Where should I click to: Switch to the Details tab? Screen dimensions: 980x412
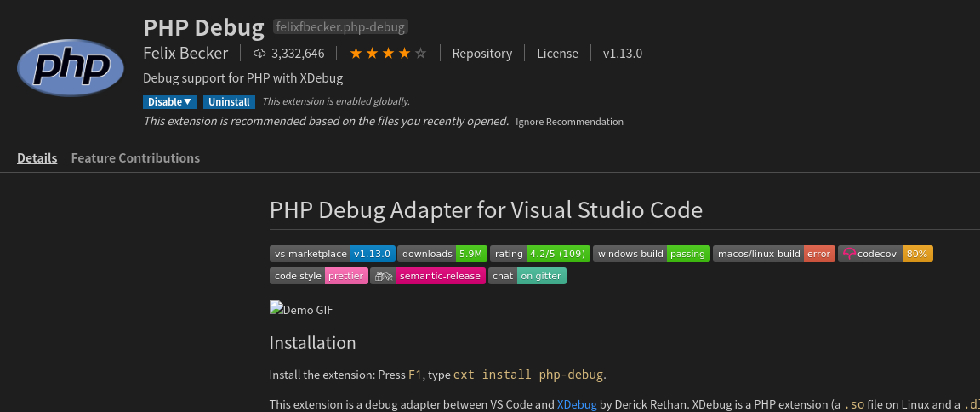click(x=37, y=158)
